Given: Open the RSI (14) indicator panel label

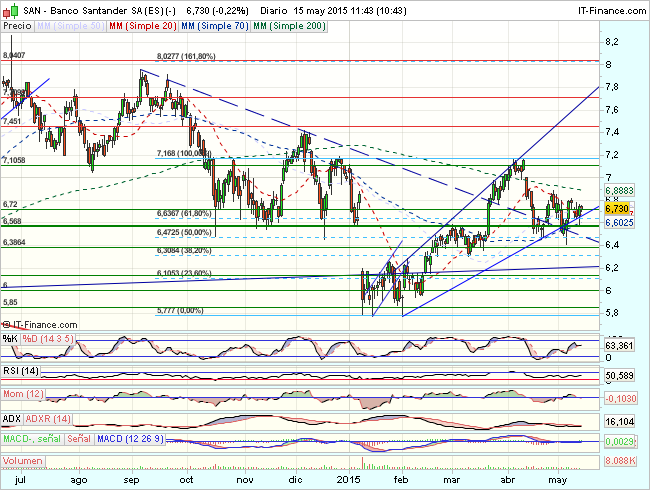Looking at the screenshot, I should tap(20, 370).
